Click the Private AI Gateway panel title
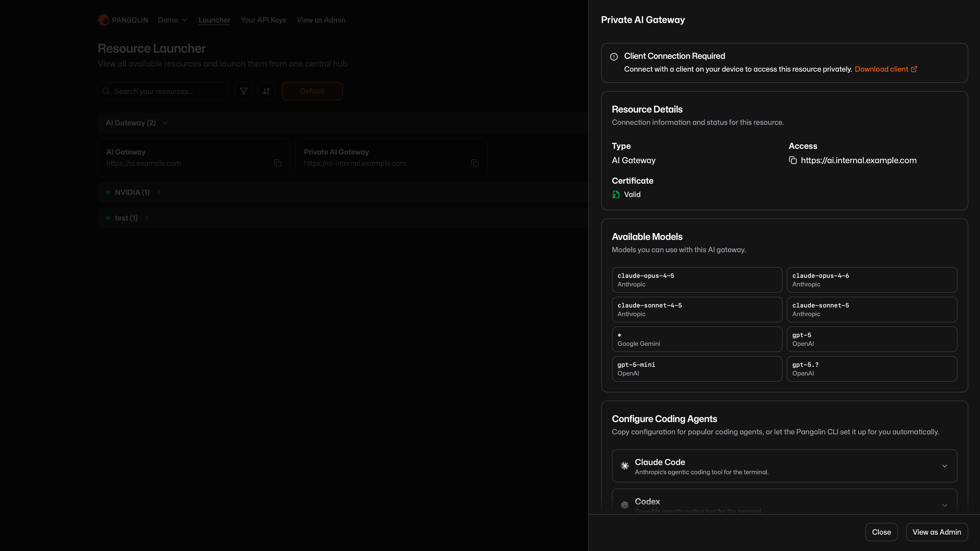The width and height of the screenshot is (980, 551). [x=643, y=20]
